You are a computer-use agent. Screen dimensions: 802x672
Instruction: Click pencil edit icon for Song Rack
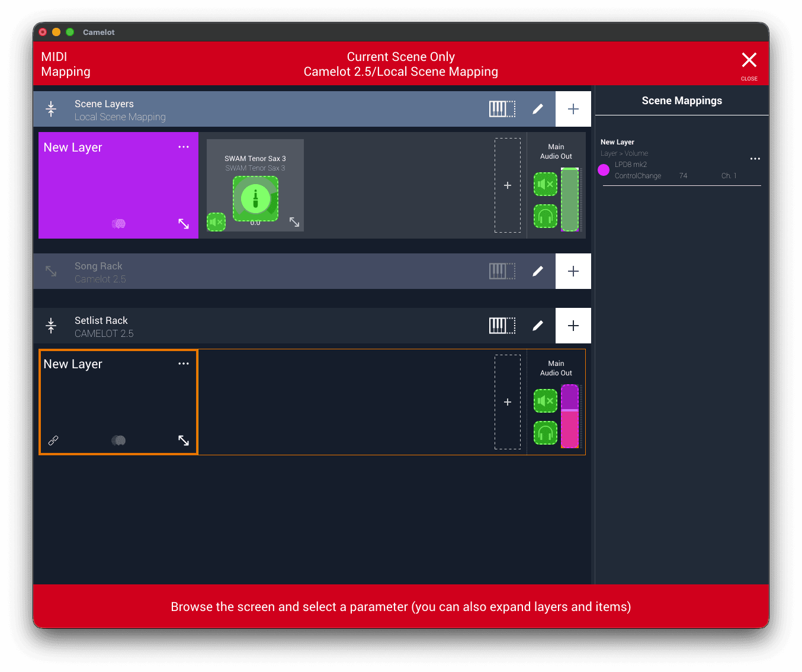[x=538, y=271]
